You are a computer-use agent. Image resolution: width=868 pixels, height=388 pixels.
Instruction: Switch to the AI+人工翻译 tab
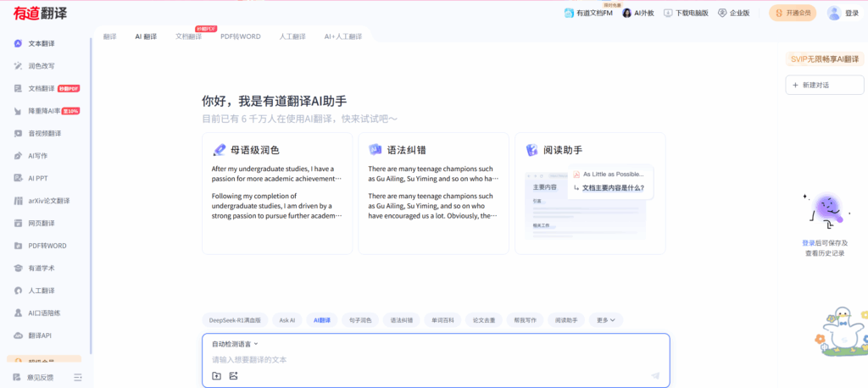pos(343,36)
